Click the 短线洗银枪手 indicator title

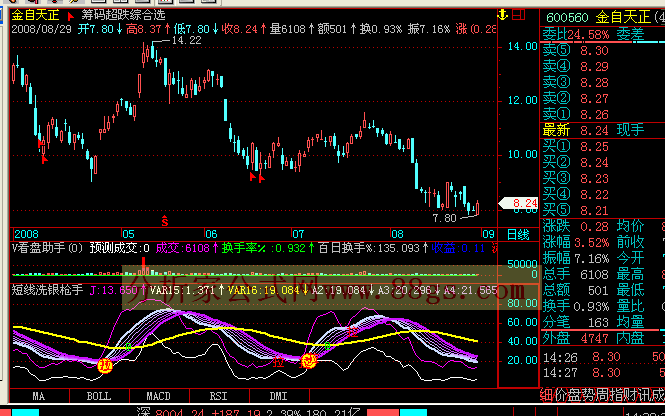(x=47, y=290)
